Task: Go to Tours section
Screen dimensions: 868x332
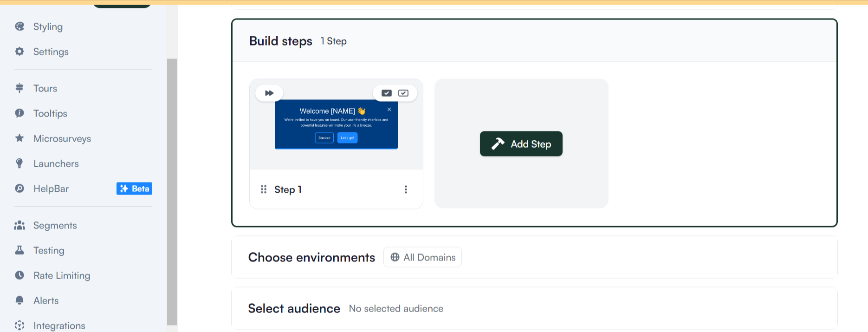Action: pyautogui.click(x=45, y=88)
